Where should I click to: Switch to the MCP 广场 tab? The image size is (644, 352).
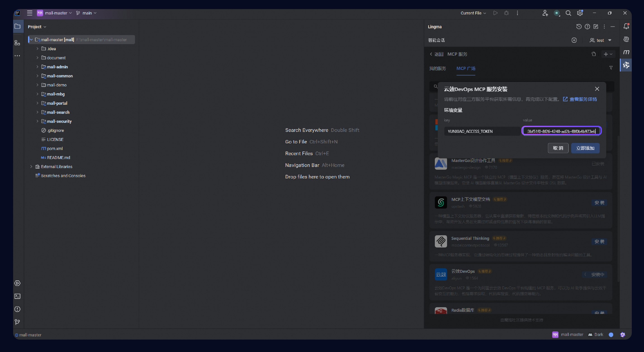click(x=466, y=68)
